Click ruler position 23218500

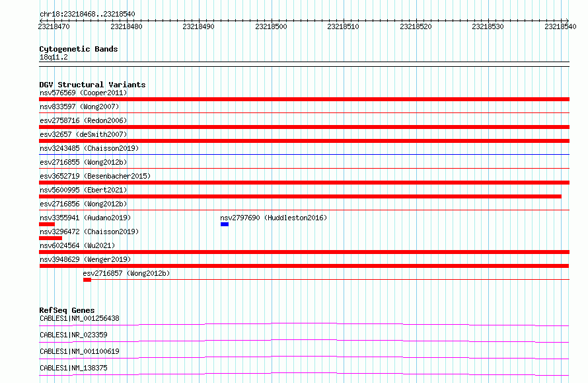[x=271, y=26]
